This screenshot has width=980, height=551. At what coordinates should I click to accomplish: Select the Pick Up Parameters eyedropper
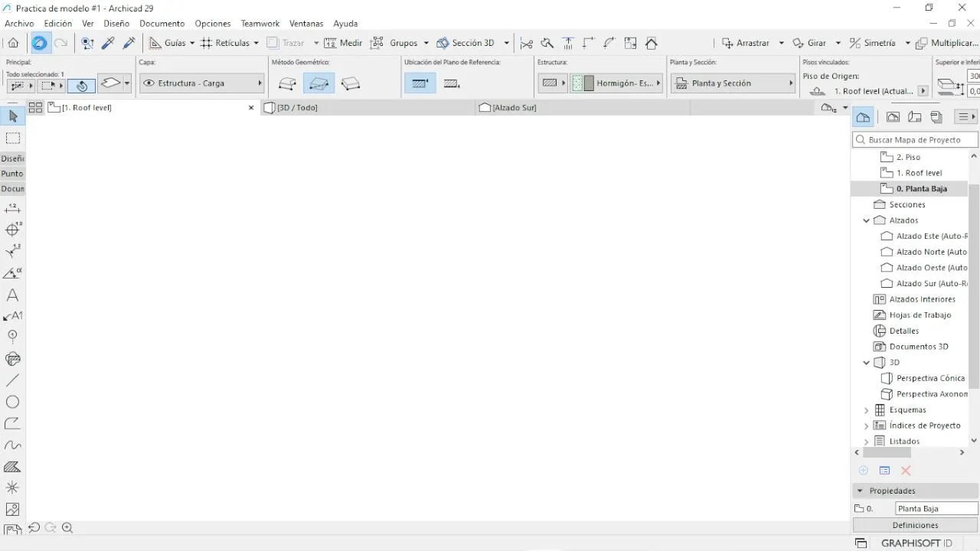click(108, 43)
